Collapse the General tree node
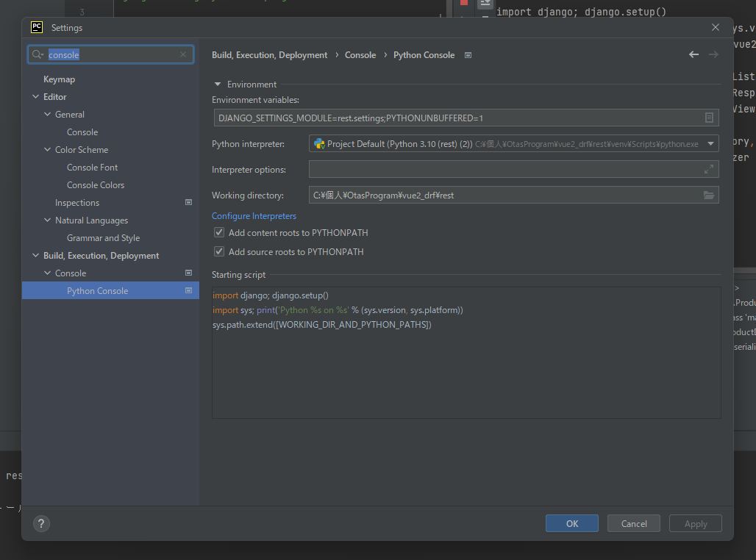This screenshot has height=560, width=756. (47, 114)
